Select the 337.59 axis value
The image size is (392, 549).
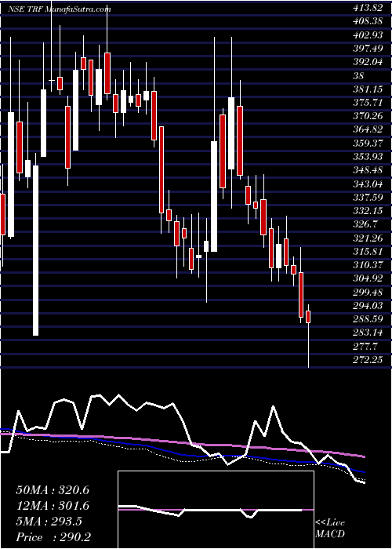(x=368, y=198)
